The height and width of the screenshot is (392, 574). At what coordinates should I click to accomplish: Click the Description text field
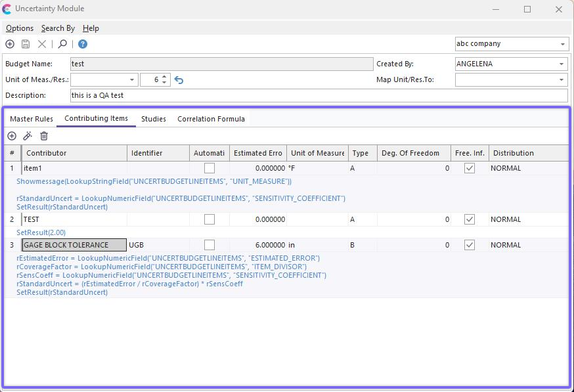(x=319, y=95)
